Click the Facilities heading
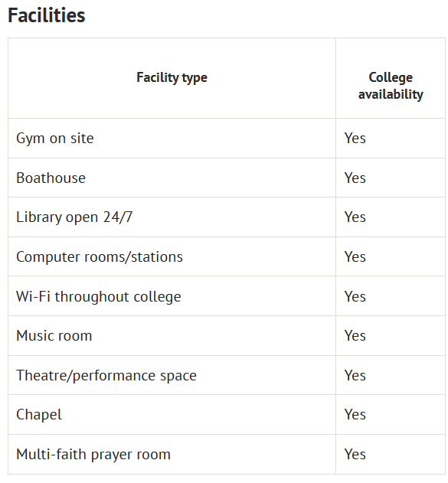 coord(46,15)
